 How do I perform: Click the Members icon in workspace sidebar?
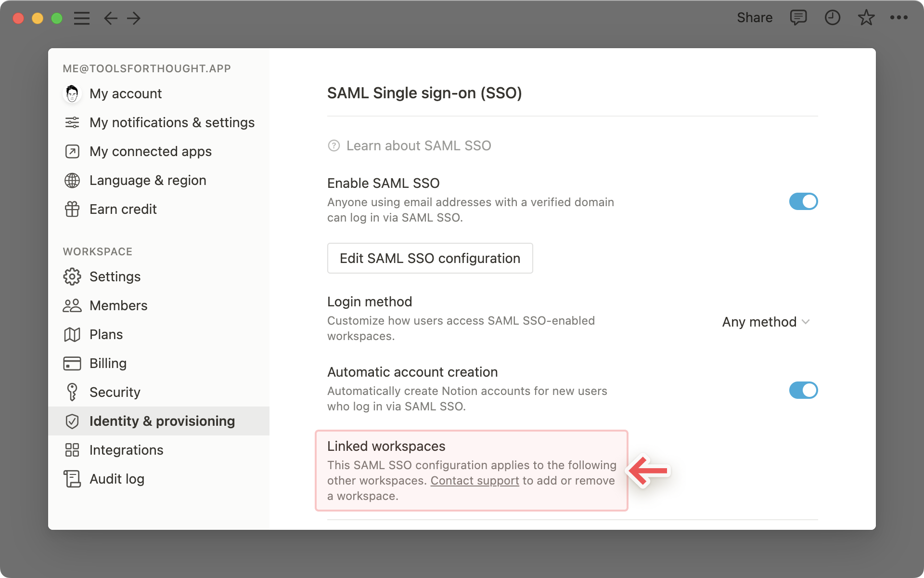72,306
